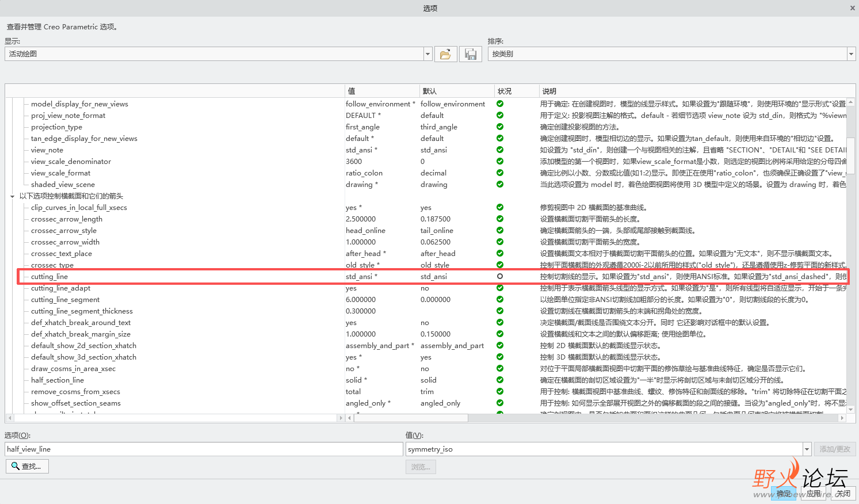Open the 排序 dropdown set to 按类别
The width and height of the screenshot is (859, 504).
(x=850, y=53)
